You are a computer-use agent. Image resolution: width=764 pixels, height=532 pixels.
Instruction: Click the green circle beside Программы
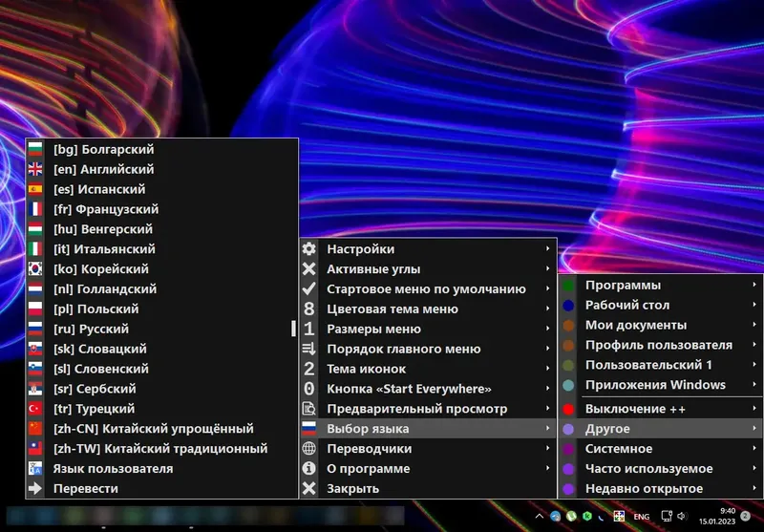568,286
